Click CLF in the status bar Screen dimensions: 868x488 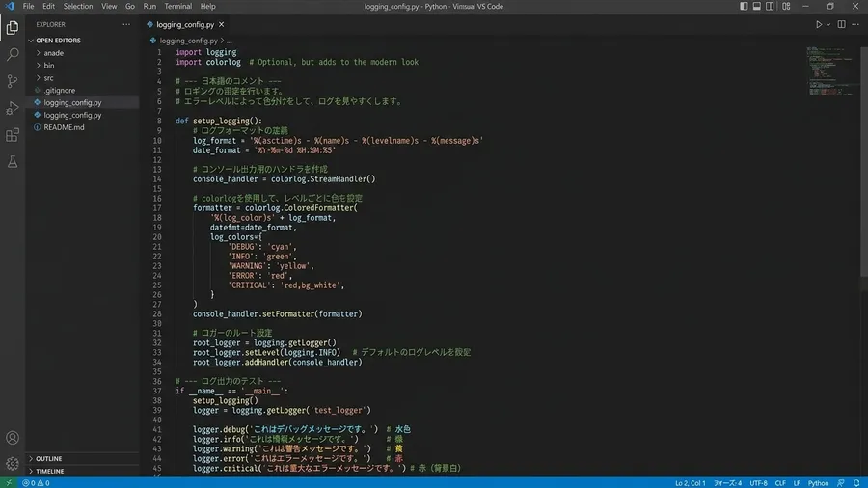point(780,483)
